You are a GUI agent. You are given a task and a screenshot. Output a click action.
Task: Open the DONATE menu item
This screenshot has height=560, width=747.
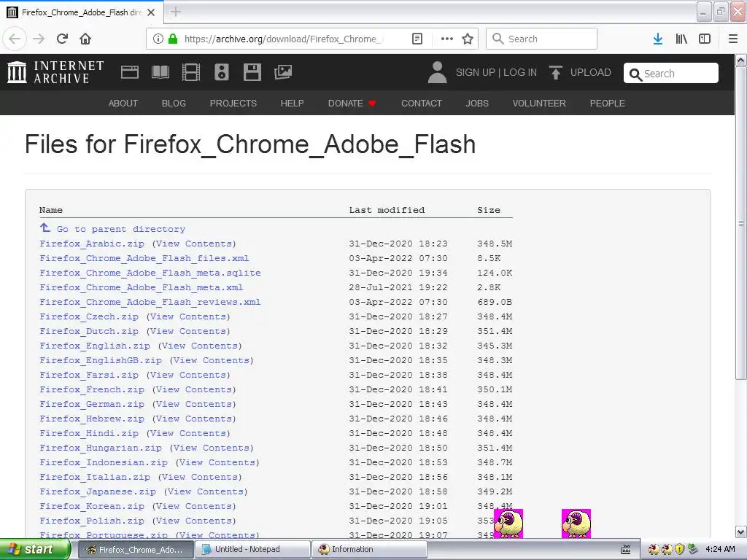(352, 104)
